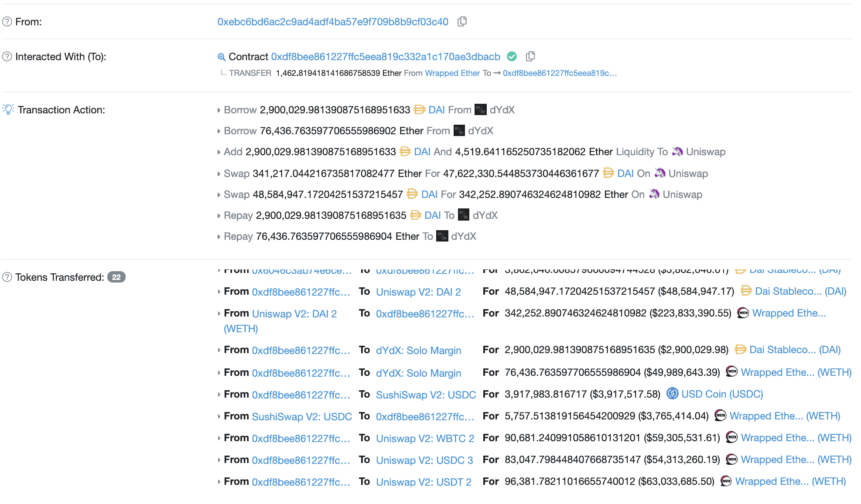Expand the Swap Ether for DAI action

(219, 174)
